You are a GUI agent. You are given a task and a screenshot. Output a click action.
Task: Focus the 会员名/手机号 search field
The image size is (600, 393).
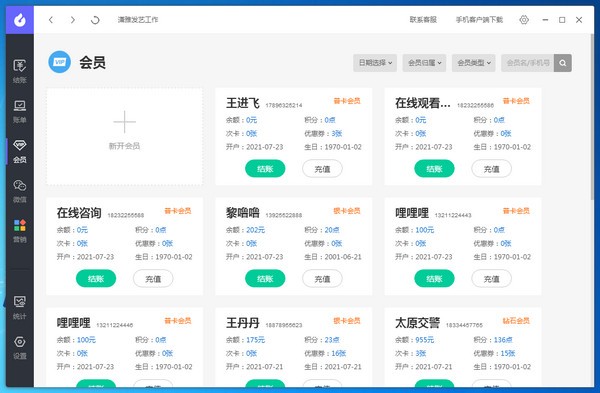(x=528, y=63)
